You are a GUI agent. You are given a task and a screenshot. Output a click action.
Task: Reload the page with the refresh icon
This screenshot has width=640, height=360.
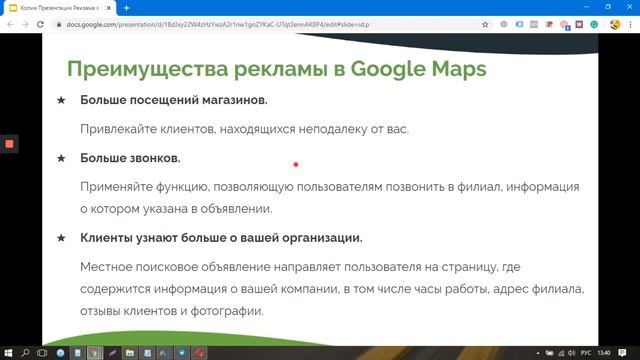[40, 24]
